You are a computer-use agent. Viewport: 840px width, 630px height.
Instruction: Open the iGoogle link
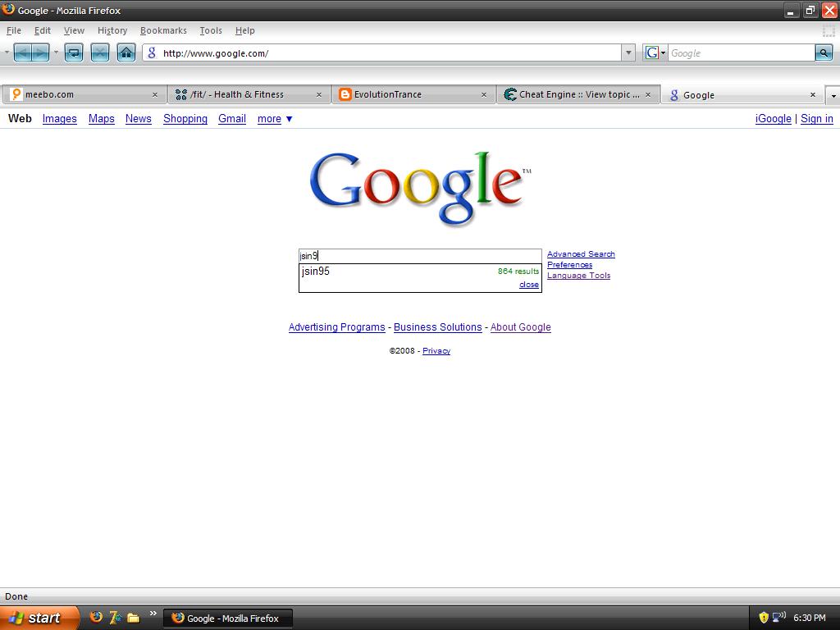pos(773,119)
